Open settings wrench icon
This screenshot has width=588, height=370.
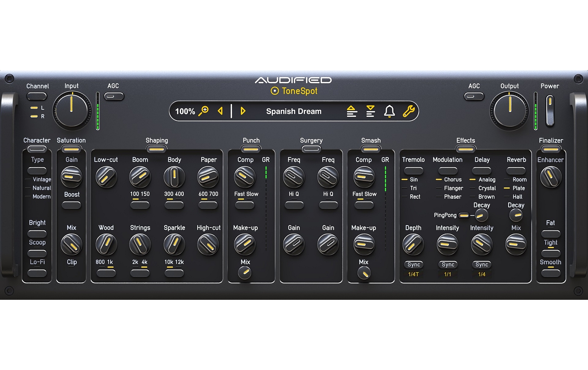click(409, 111)
